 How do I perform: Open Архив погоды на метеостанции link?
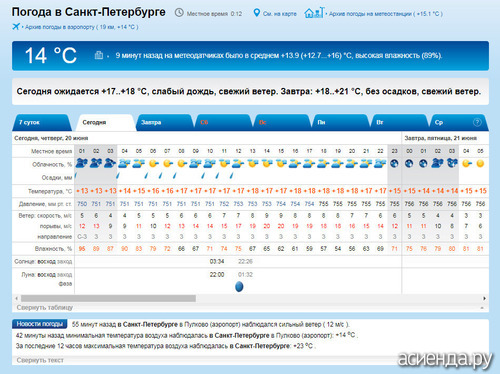[x=386, y=14]
